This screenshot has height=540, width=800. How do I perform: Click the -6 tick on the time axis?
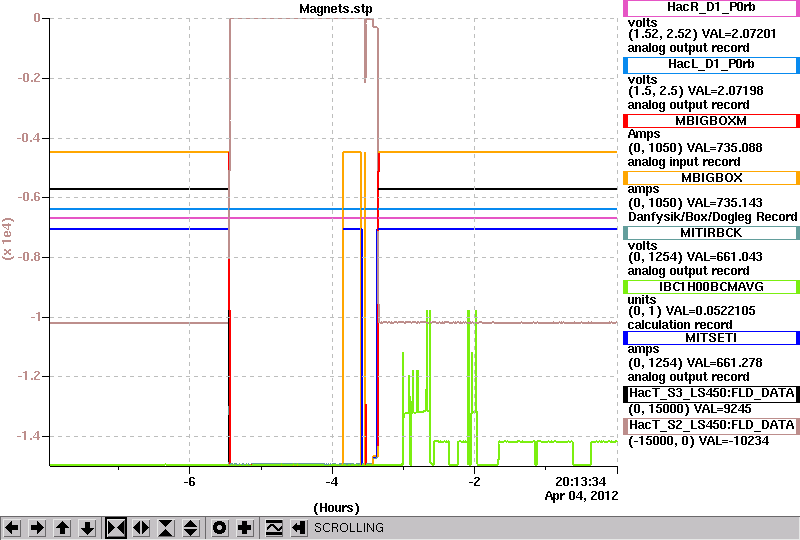click(189, 482)
